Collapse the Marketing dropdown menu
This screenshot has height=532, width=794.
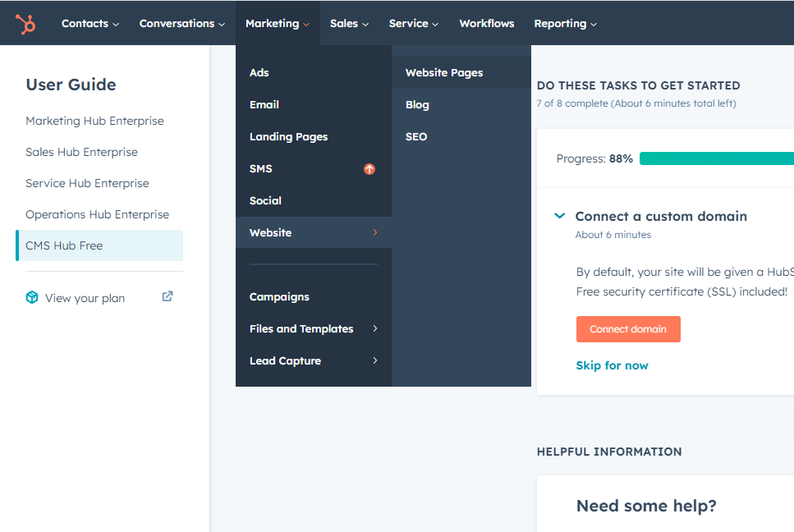coord(278,24)
